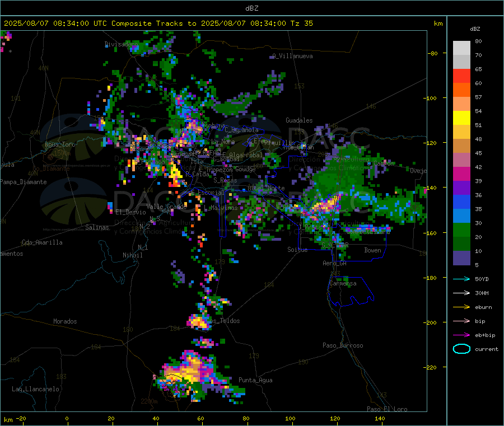Select the blue 36 dBZ legend swatch
This screenshot has height=426, width=504.
pos(461,202)
